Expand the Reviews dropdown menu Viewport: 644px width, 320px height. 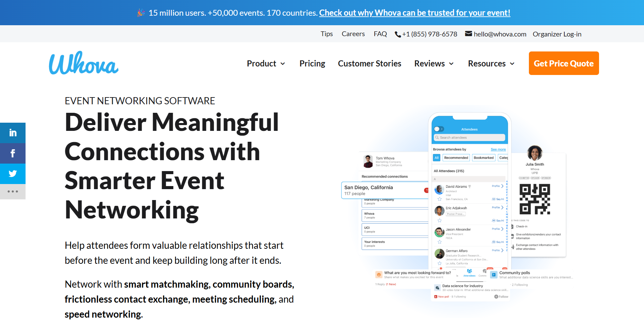tap(434, 64)
